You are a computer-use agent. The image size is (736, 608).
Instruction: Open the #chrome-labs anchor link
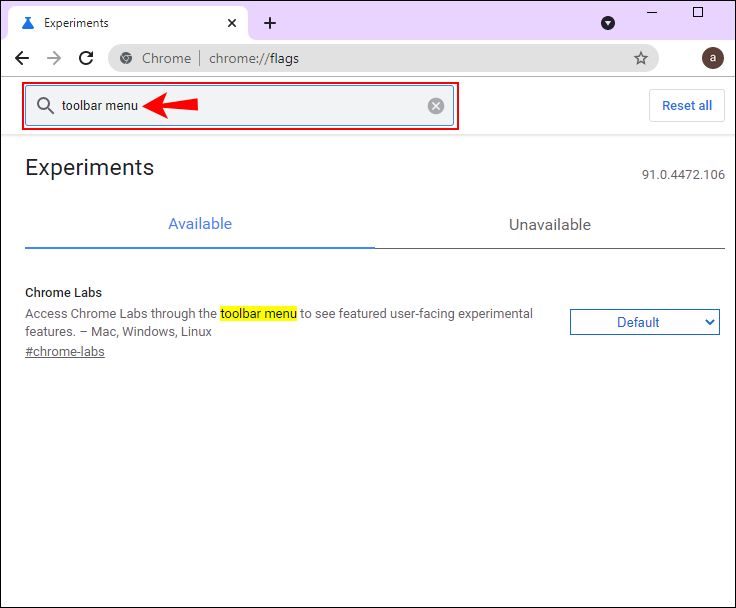pos(65,352)
